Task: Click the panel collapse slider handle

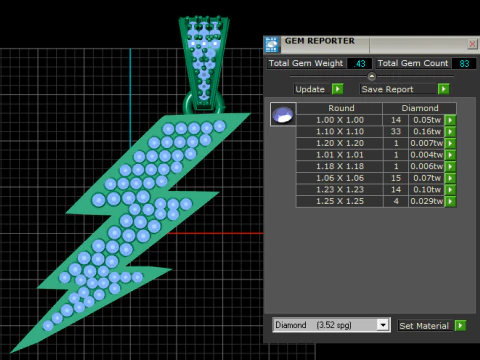Action: 372,76
